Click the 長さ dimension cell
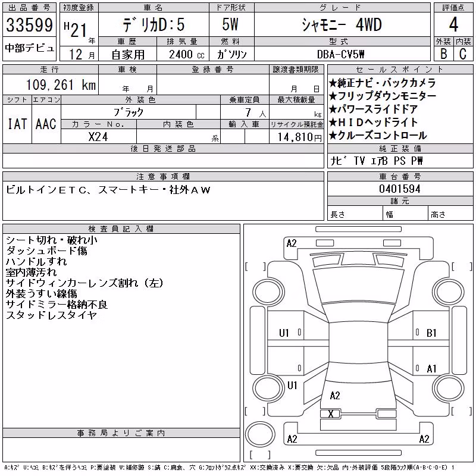The height and width of the screenshot is (476, 476). (355, 213)
